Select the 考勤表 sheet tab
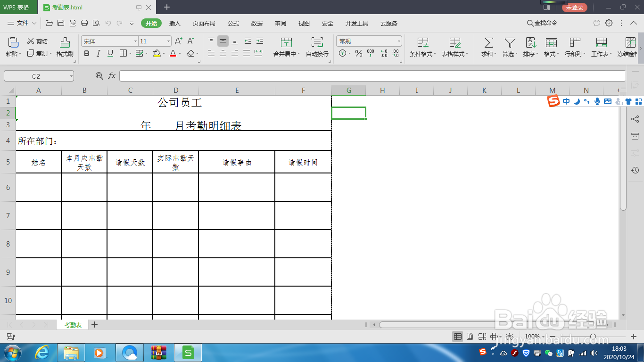Screen dimensions: 644x362 (x=73, y=325)
